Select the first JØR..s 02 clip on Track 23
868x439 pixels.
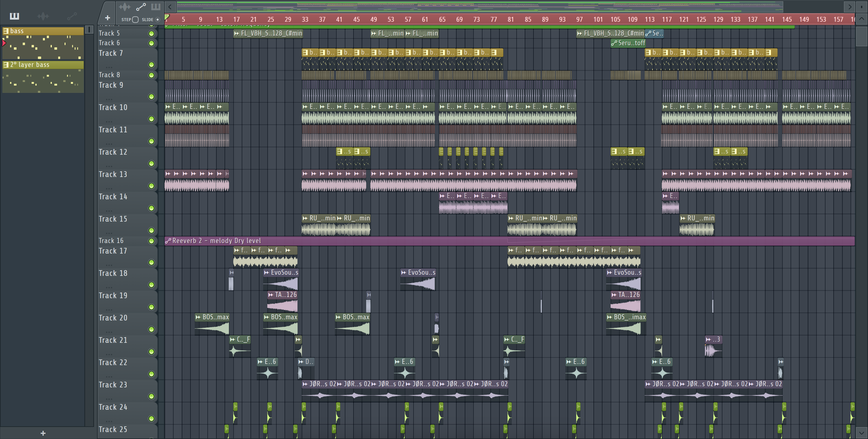click(x=319, y=391)
